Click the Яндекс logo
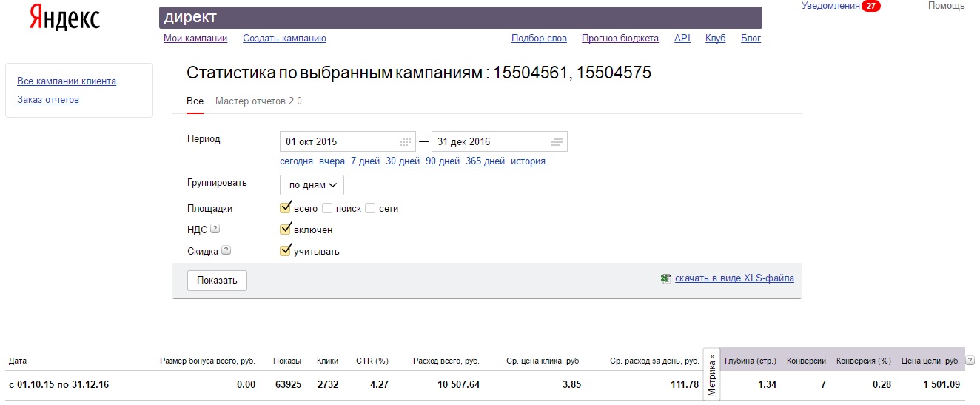Viewport: 980px width, 405px height. click(x=64, y=17)
